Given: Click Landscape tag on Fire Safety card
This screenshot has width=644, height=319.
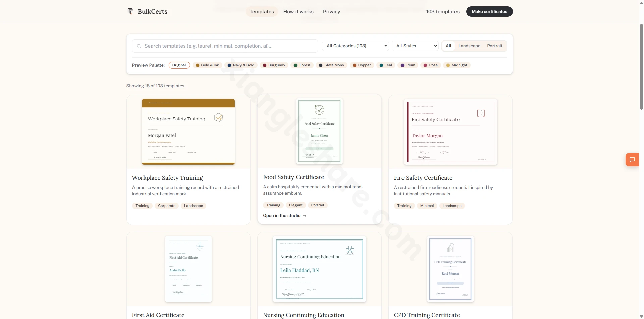Looking at the screenshot, I should coord(452,206).
